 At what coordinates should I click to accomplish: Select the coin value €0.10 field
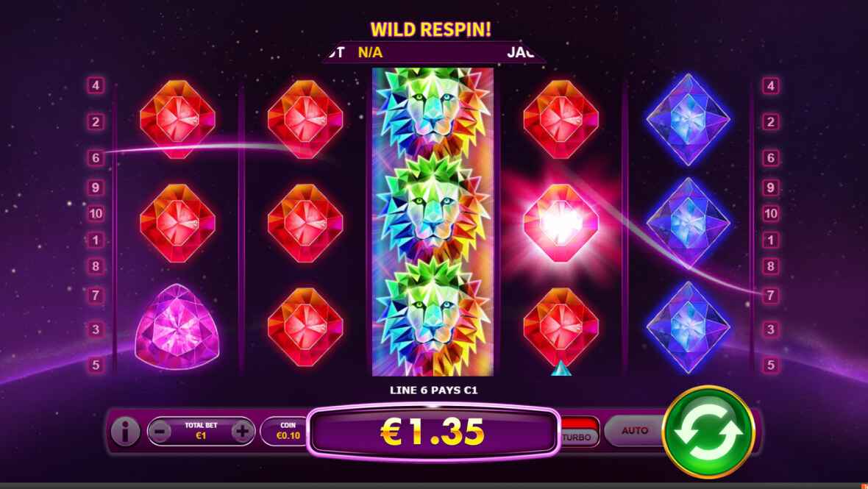[288, 432]
